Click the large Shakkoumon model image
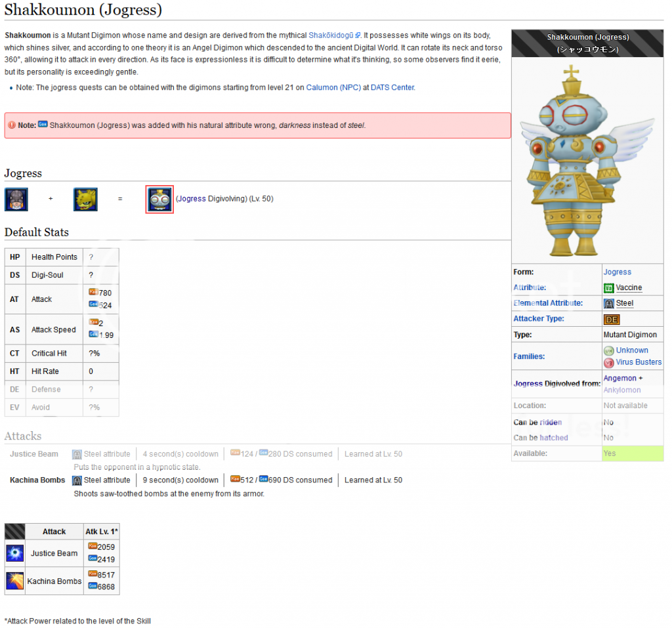Screen dimensions: 672x628 coord(587,161)
